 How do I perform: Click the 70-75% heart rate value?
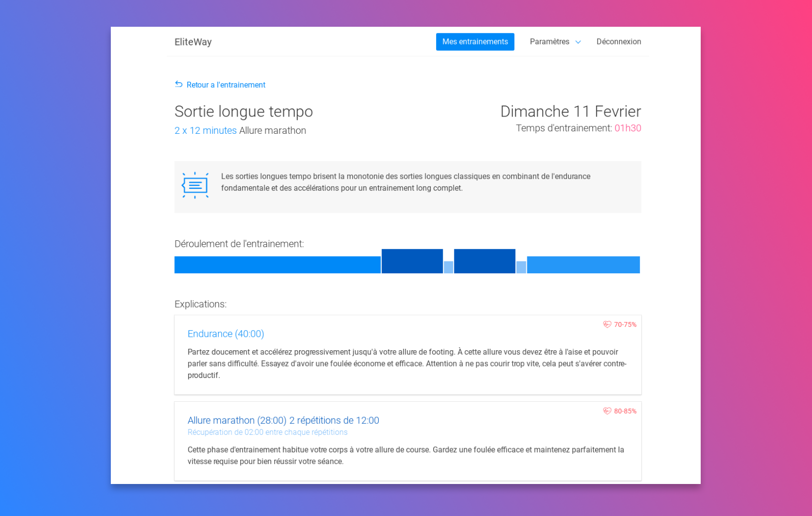click(625, 324)
